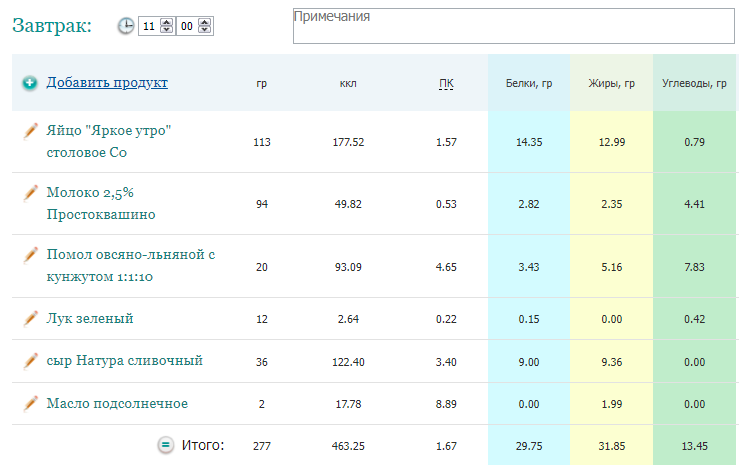Select total weight 277
The width and height of the screenshot is (739, 467).
[262, 446]
